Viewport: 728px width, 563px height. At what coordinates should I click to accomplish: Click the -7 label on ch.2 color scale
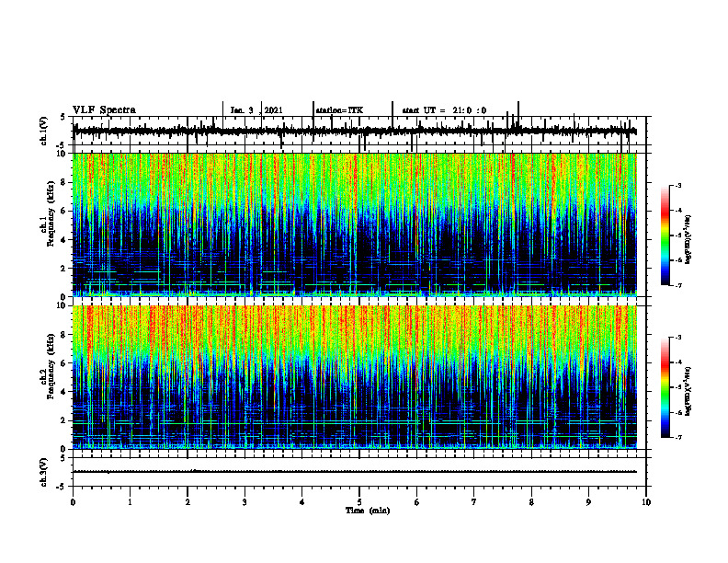click(x=678, y=437)
